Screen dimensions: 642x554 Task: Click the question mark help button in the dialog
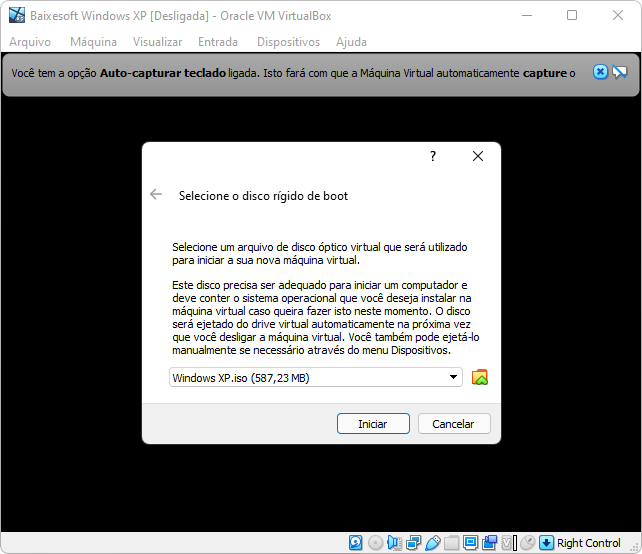[x=433, y=157]
